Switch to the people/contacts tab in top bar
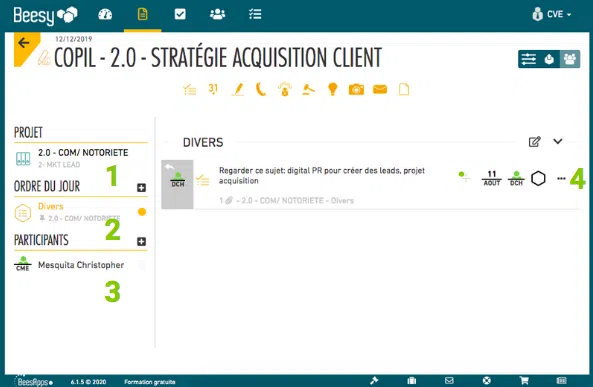 (x=217, y=14)
